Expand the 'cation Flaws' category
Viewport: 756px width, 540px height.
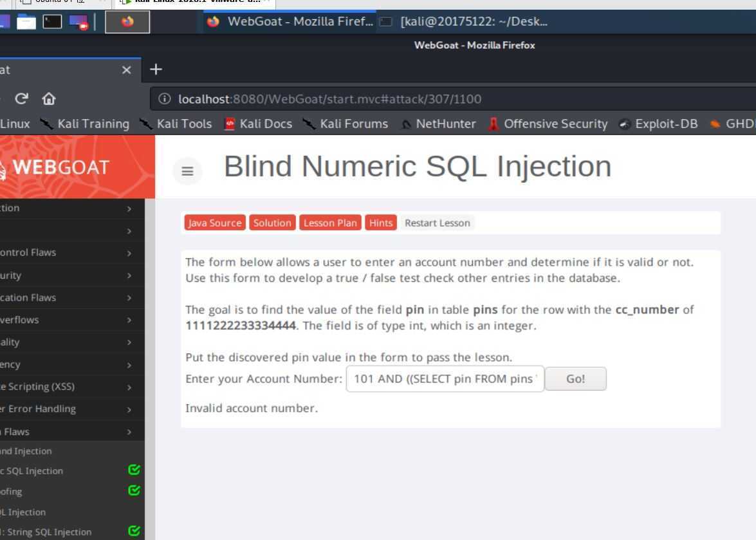click(72, 297)
